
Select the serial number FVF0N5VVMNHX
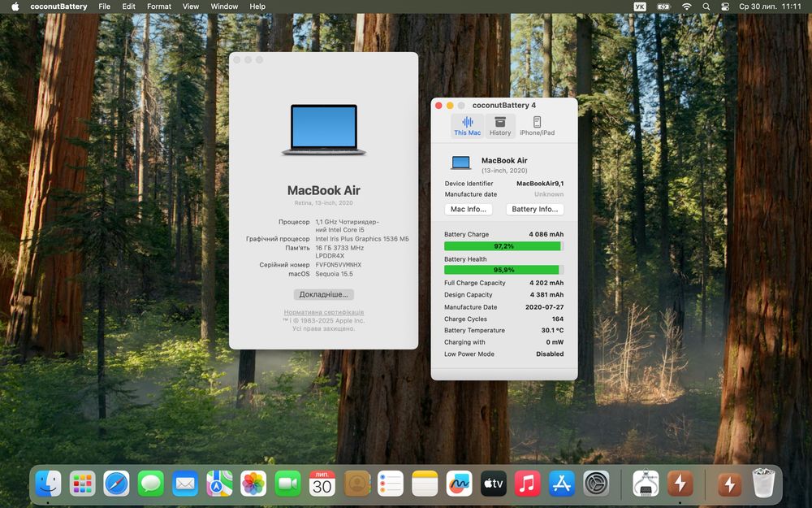click(x=338, y=264)
